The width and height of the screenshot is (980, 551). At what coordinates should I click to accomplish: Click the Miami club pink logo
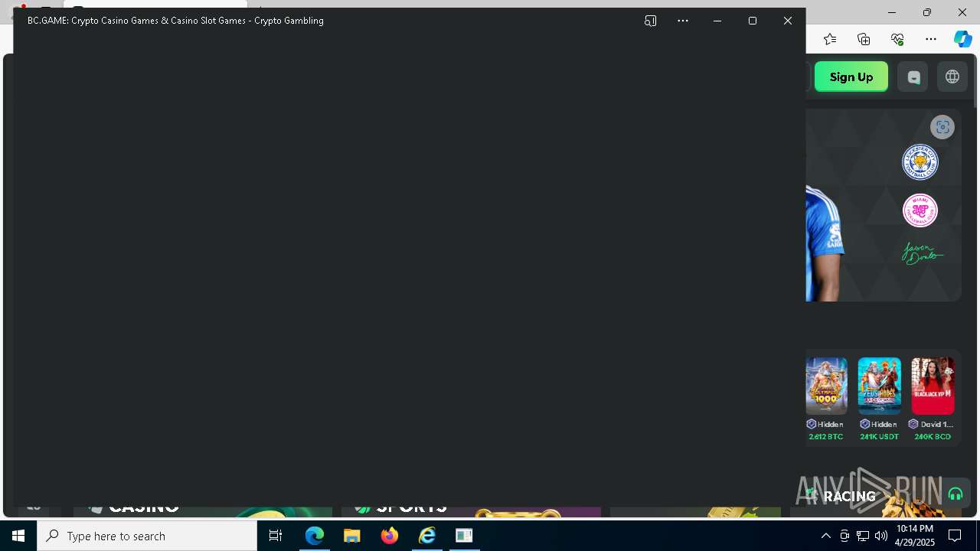click(x=920, y=210)
